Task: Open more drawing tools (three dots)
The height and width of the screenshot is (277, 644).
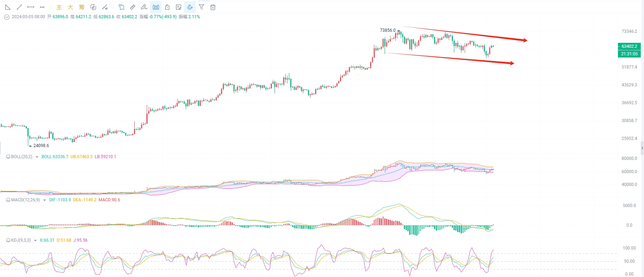Action: (x=42, y=7)
